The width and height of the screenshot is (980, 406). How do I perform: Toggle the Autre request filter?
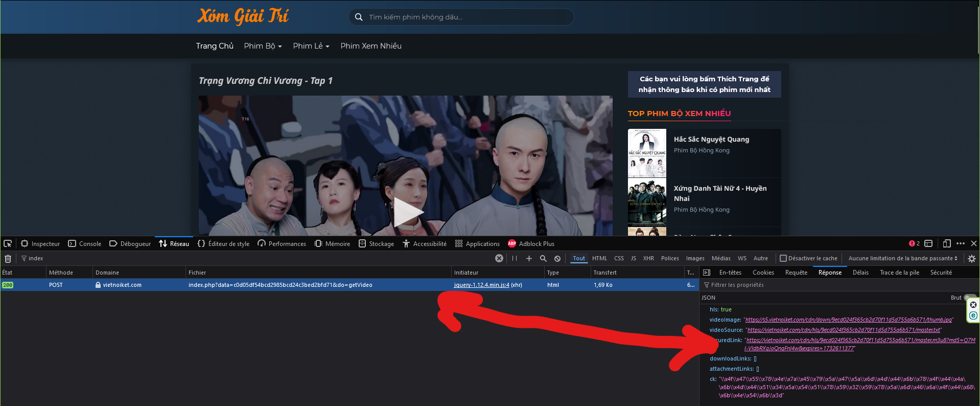(761, 259)
